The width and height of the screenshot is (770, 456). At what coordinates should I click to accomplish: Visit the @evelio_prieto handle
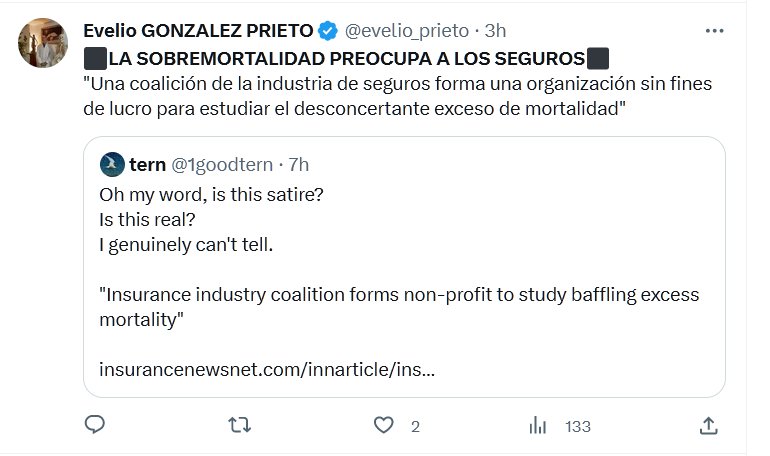(x=407, y=31)
